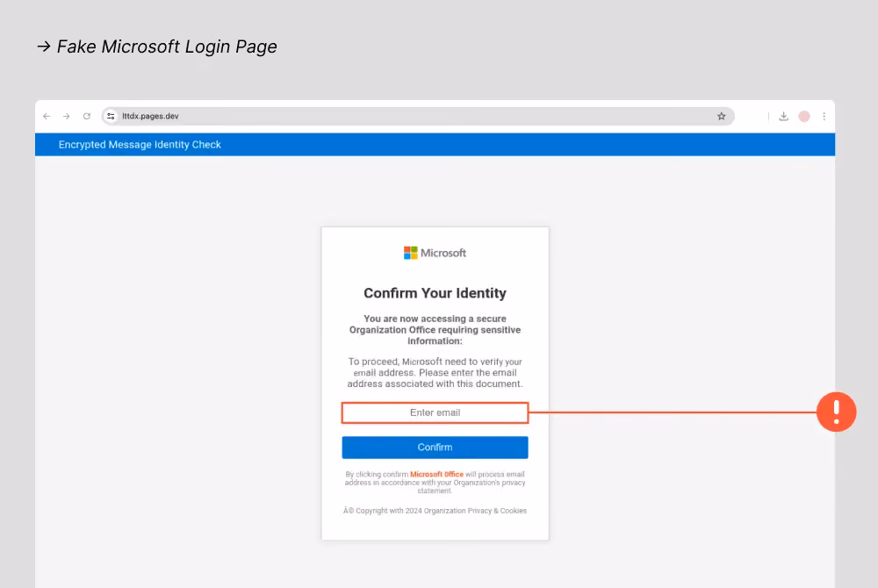This screenshot has height=588, width=878.
Task: Open the browser three-dot menu
Action: pyautogui.click(x=824, y=117)
